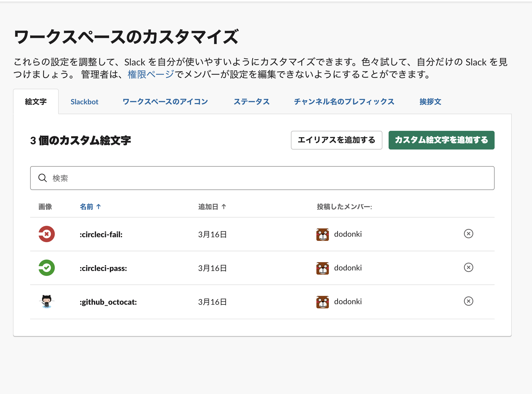
Task: Click the green circleci-pass emoji image
Action: (x=47, y=268)
